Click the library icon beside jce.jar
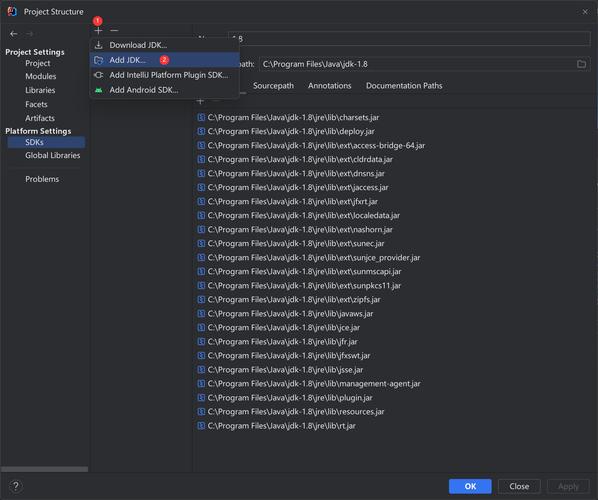 click(x=201, y=328)
